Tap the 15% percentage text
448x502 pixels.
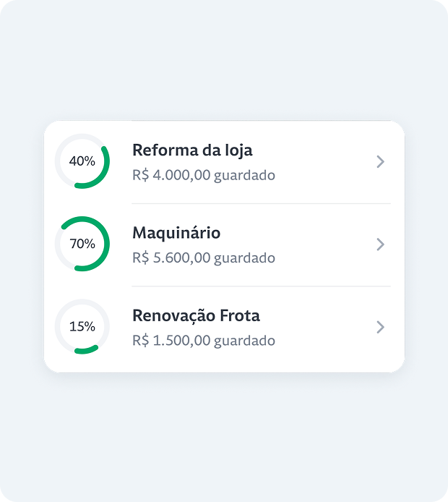[x=82, y=326]
